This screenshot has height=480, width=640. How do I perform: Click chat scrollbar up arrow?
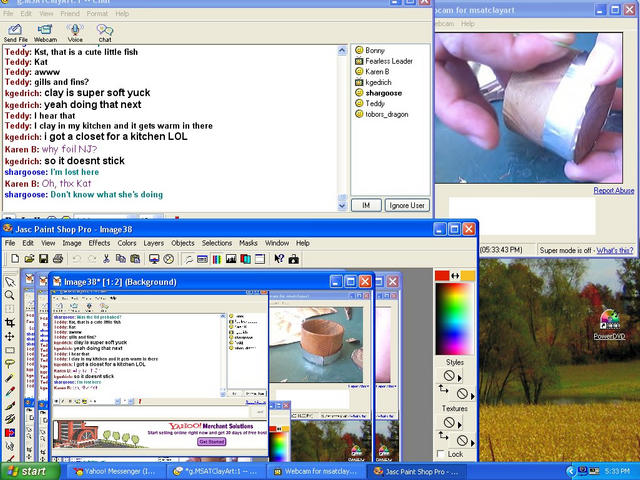[342, 51]
